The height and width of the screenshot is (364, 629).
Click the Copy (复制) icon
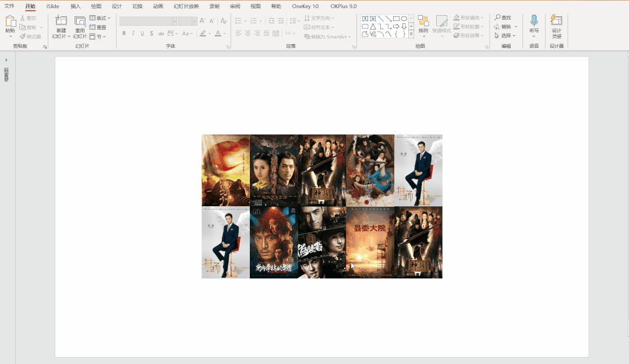23,27
